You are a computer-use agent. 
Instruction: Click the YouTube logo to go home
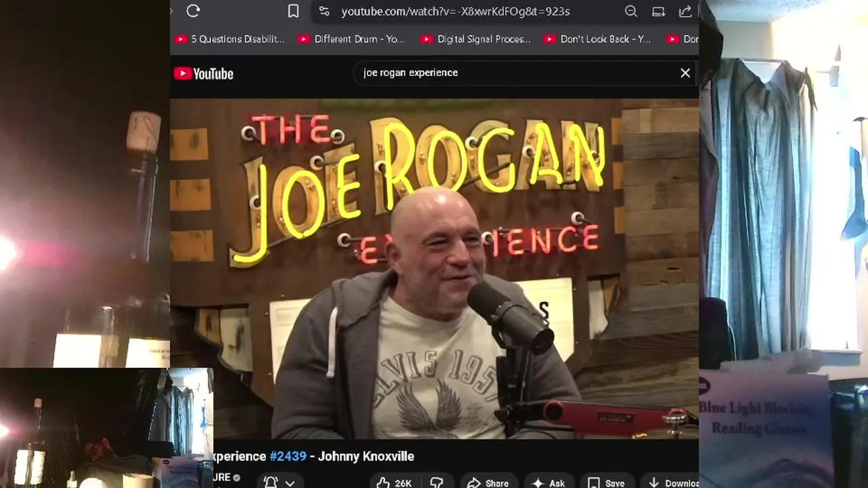pos(203,73)
